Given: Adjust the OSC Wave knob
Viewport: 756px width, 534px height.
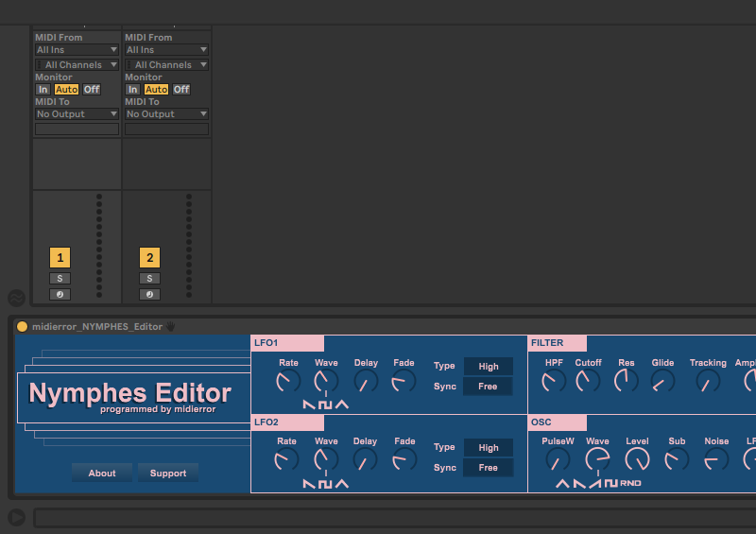Looking at the screenshot, I should point(597,459).
